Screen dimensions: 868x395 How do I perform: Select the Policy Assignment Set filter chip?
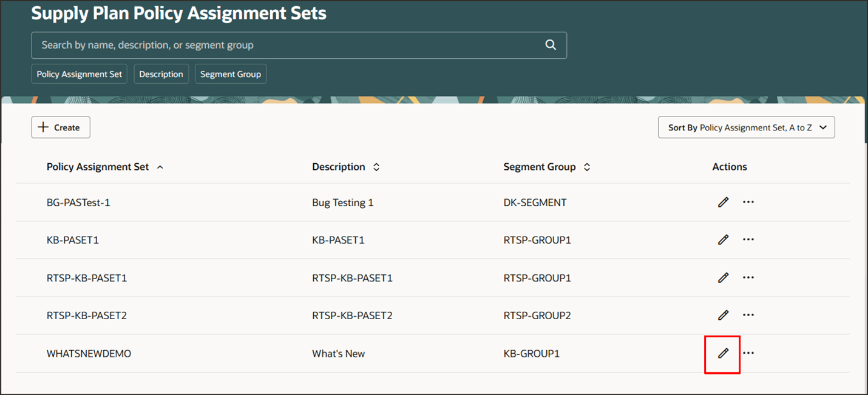coord(80,74)
